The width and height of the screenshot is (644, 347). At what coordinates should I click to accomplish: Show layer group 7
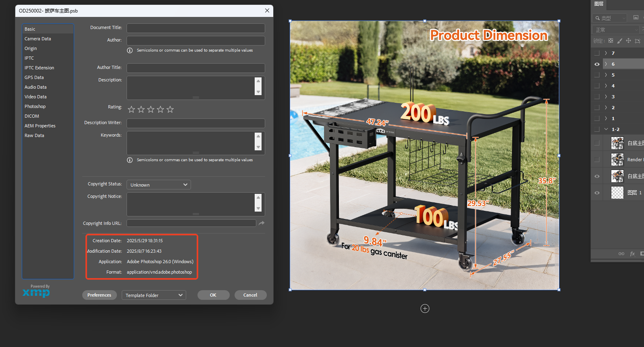pos(597,53)
